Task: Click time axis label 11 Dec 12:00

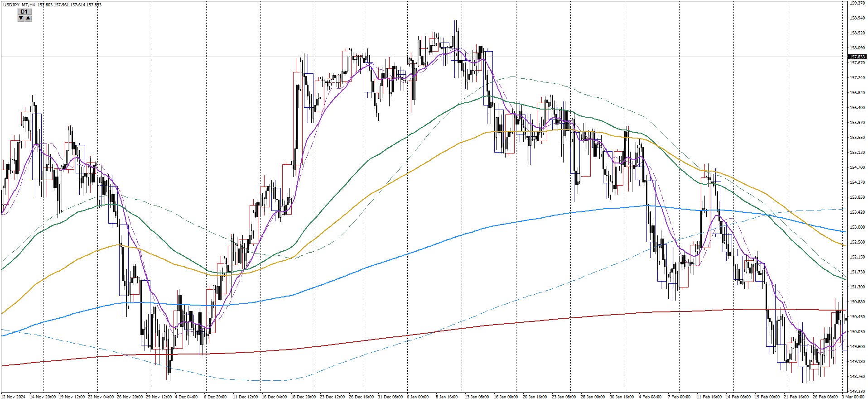Action: (246, 397)
